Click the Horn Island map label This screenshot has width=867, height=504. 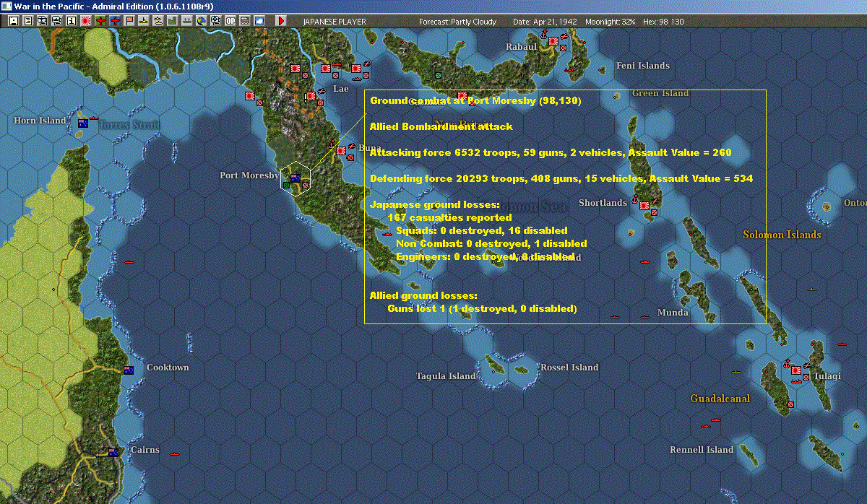coord(40,121)
